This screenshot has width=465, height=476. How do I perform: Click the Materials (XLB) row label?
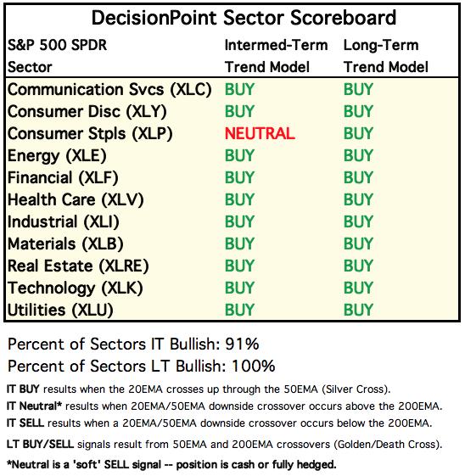65,244
